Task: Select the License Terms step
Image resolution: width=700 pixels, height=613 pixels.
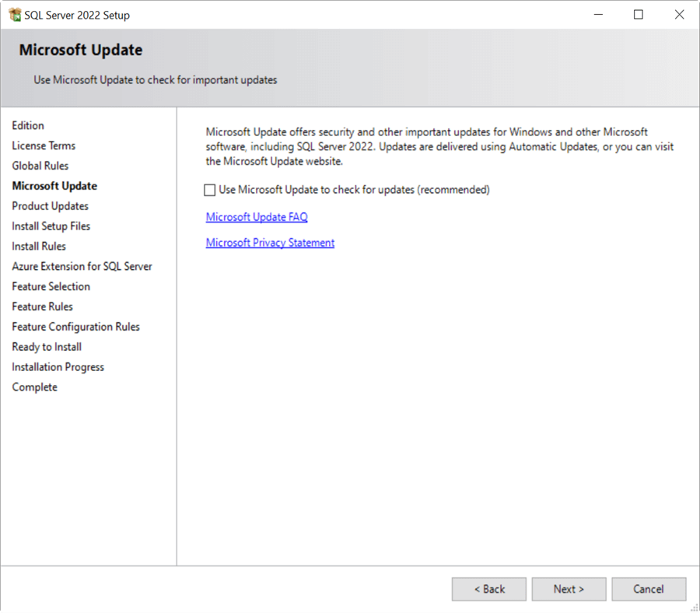Action: click(44, 145)
